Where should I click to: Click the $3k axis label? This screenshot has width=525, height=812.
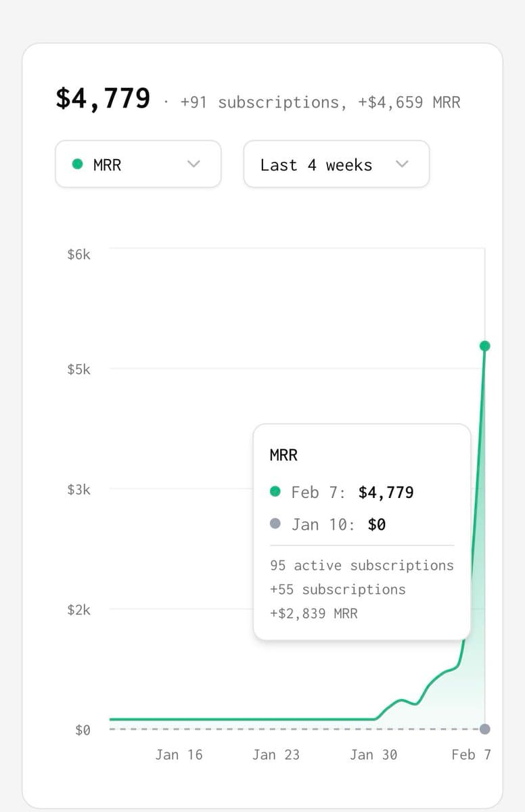pyautogui.click(x=78, y=489)
